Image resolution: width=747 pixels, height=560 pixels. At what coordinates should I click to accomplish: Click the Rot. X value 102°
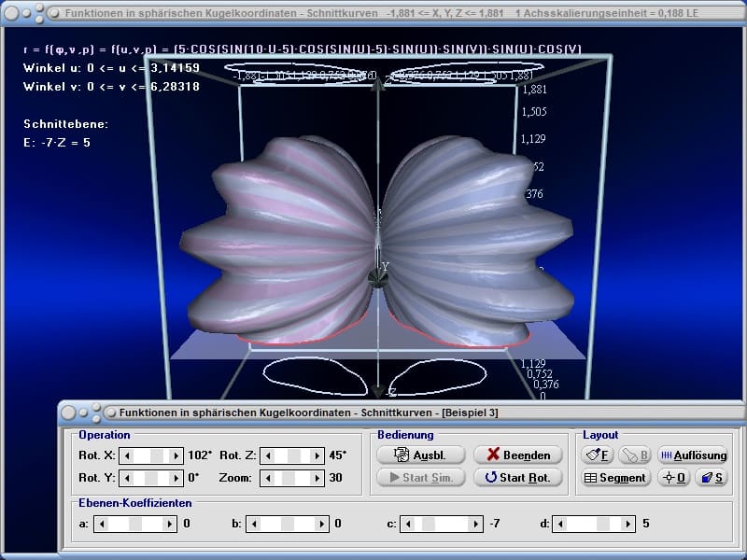tap(200, 455)
